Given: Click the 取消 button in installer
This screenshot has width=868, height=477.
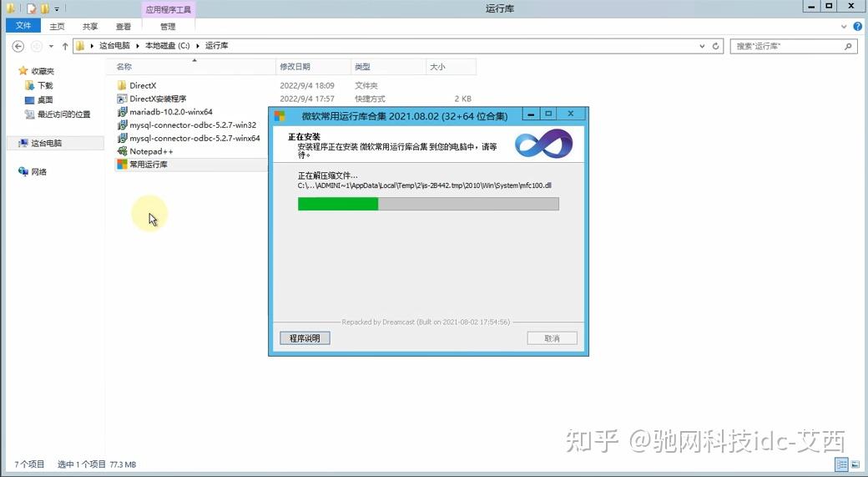Looking at the screenshot, I should tap(552, 338).
